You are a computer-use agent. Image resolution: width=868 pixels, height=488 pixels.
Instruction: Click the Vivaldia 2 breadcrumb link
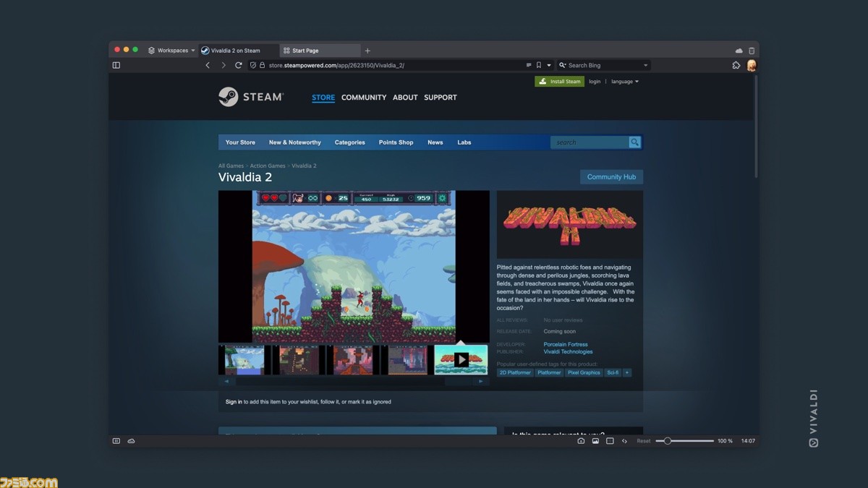click(304, 166)
